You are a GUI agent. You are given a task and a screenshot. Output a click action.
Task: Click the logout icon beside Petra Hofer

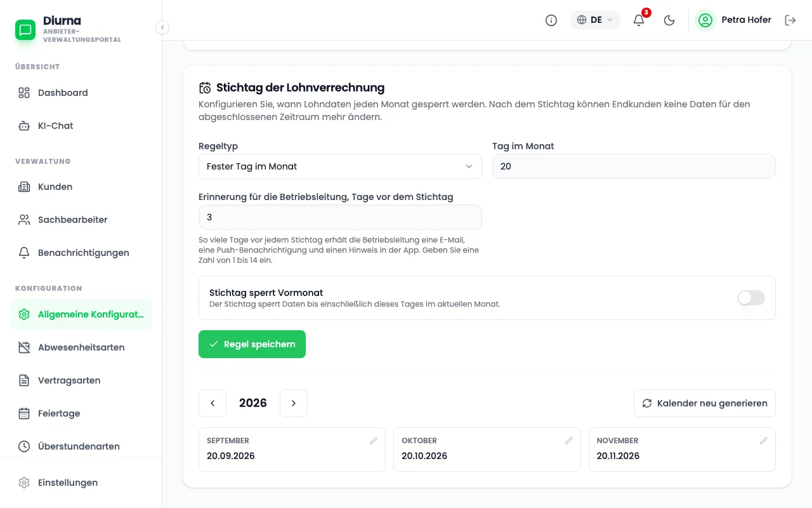tap(790, 20)
